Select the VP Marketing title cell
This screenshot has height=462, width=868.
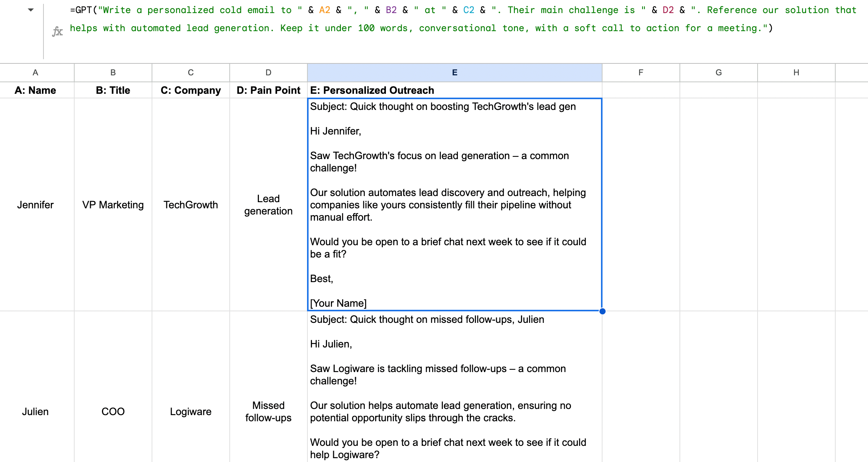click(113, 205)
